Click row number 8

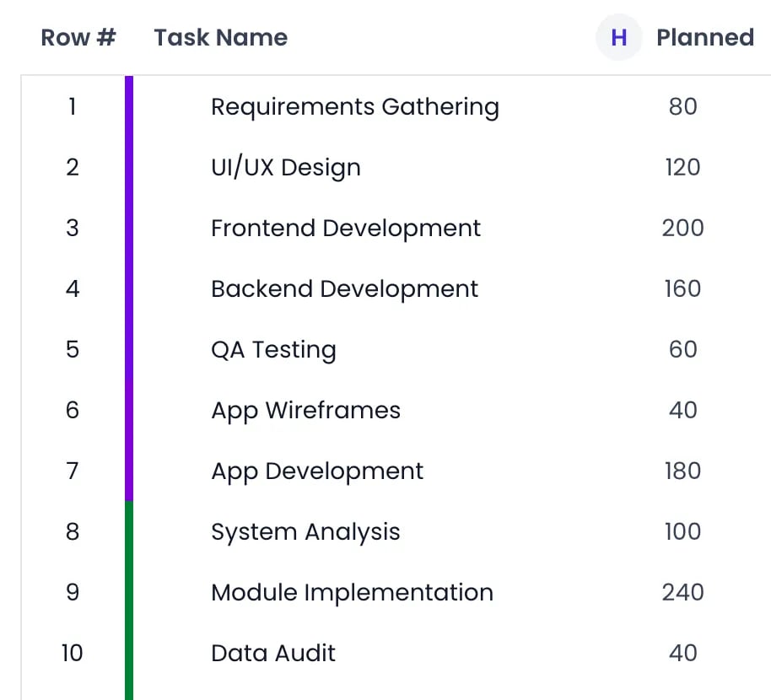tap(73, 532)
